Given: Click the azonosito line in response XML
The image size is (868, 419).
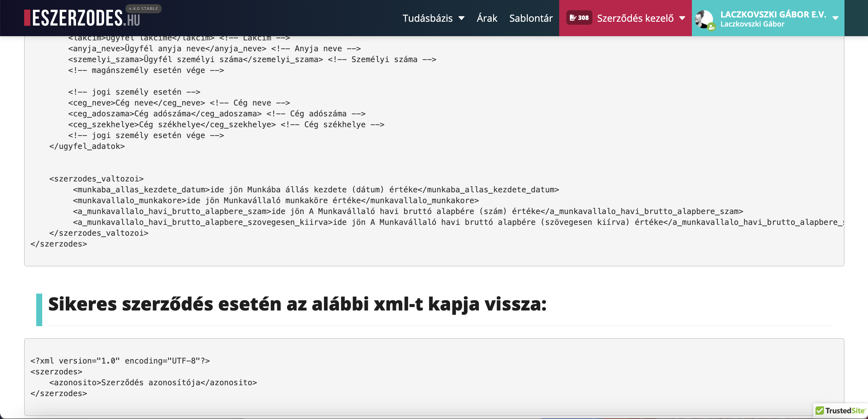Looking at the screenshot, I should [153, 383].
